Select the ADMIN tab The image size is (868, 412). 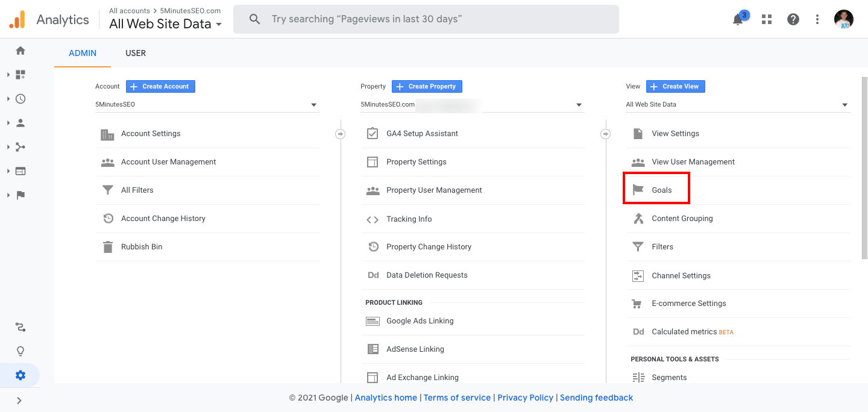coord(83,53)
